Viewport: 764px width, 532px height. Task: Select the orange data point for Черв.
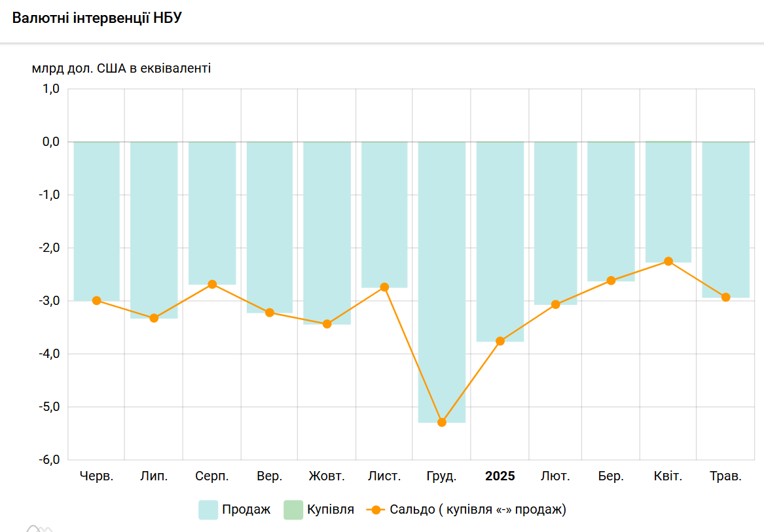[97, 300]
